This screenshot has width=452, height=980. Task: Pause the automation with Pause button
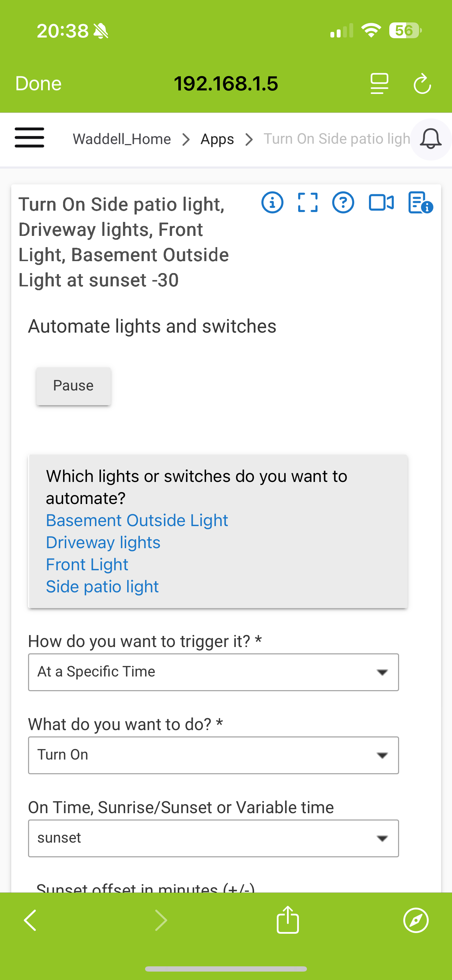tap(74, 386)
